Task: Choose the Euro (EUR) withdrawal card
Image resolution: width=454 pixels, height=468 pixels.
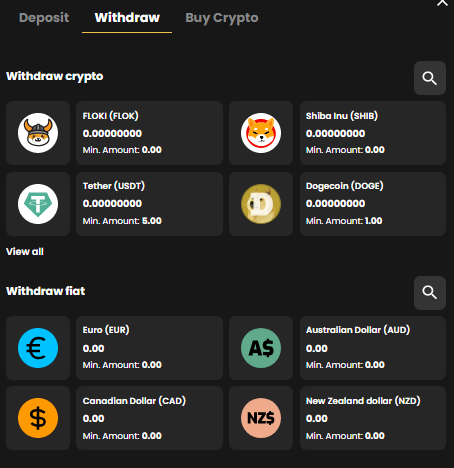Action: click(x=149, y=348)
